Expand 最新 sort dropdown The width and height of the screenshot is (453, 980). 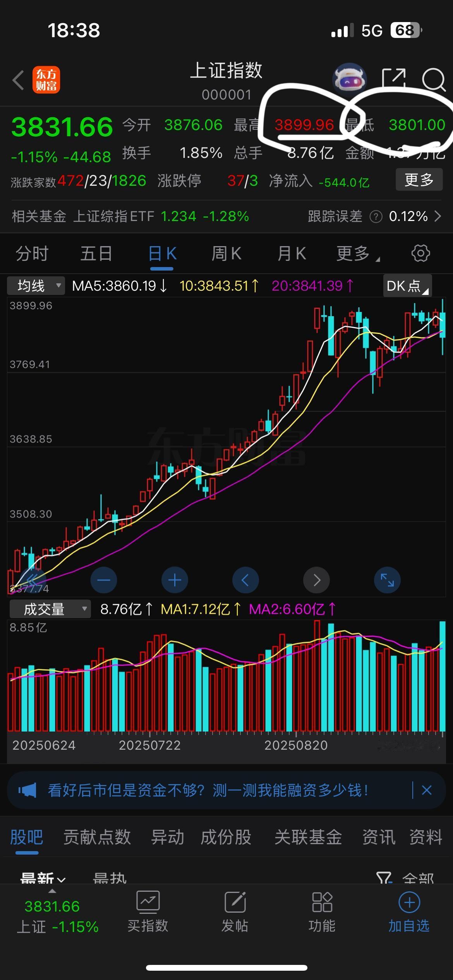[43, 878]
